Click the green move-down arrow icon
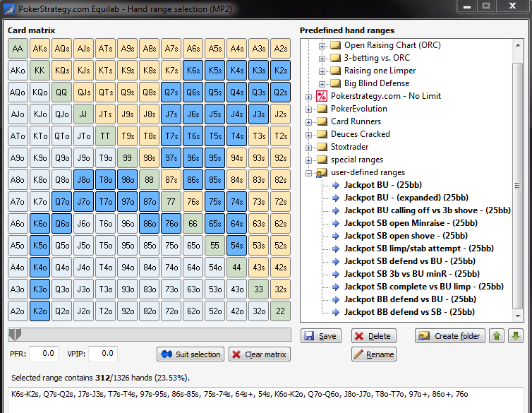This screenshot has height=413, width=532. [516, 336]
